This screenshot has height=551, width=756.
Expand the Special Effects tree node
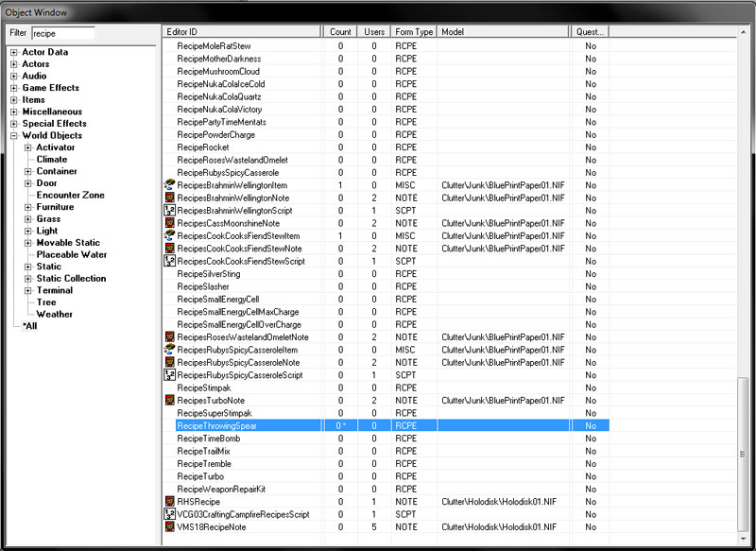(x=14, y=124)
